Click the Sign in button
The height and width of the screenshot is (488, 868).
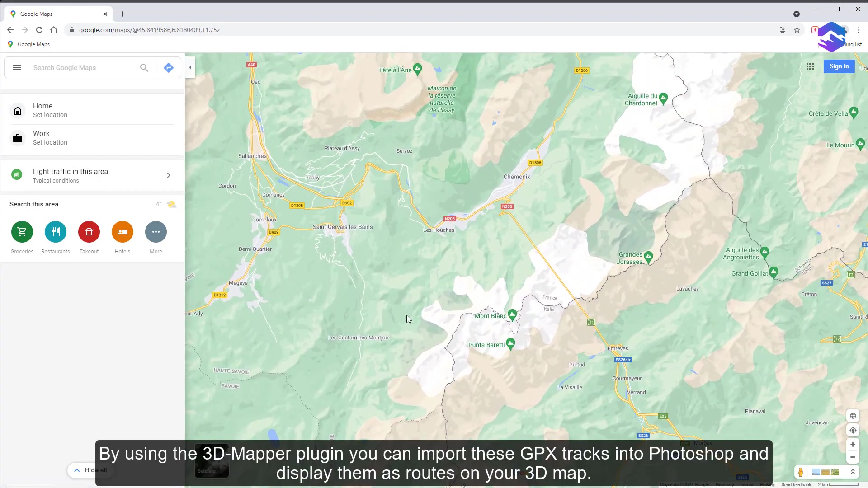pos(839,66)
